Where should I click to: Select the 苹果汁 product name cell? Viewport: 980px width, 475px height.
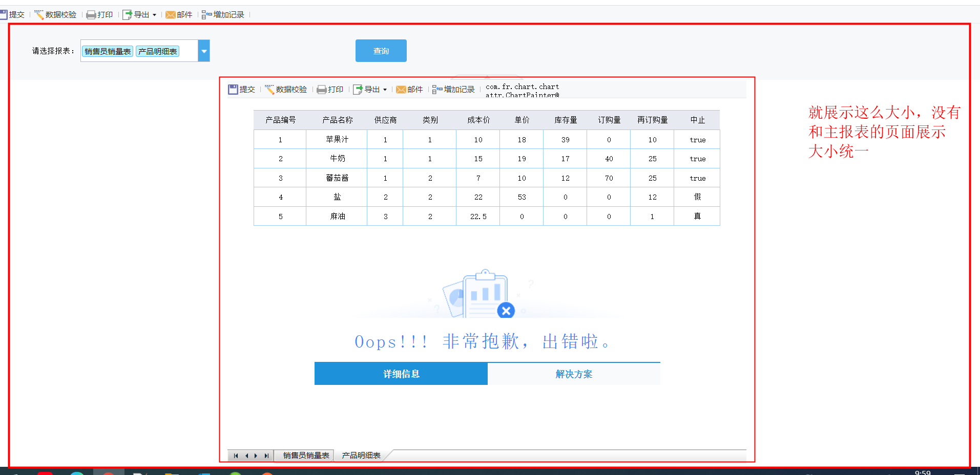[x=337, y=139]
